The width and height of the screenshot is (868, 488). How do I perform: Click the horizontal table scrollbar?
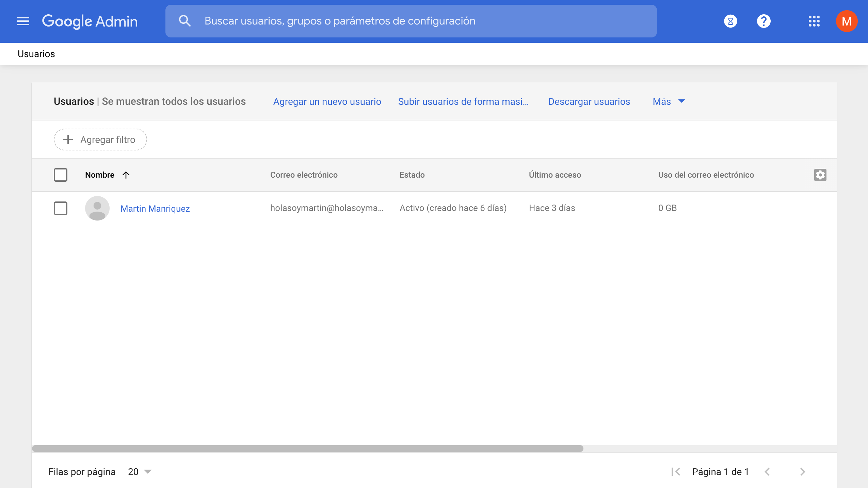[308, 449]
